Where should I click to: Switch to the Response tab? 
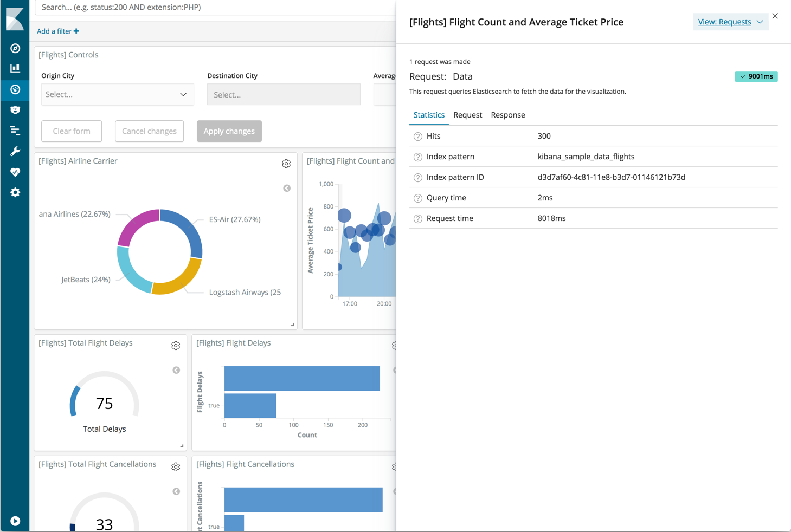point(507,115)
